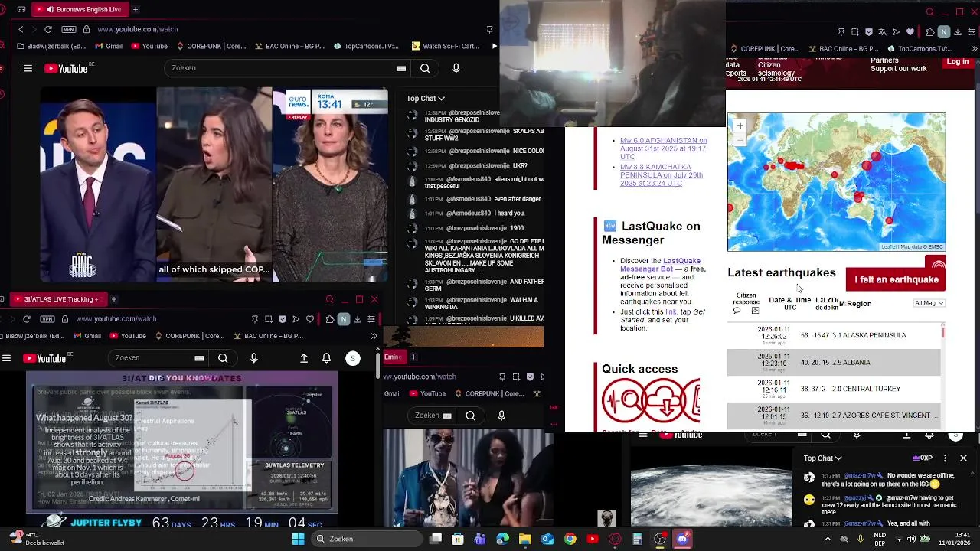980x551 pixels.
Task: Open Opera GX from the taskbar
Action: click(615, 539)
